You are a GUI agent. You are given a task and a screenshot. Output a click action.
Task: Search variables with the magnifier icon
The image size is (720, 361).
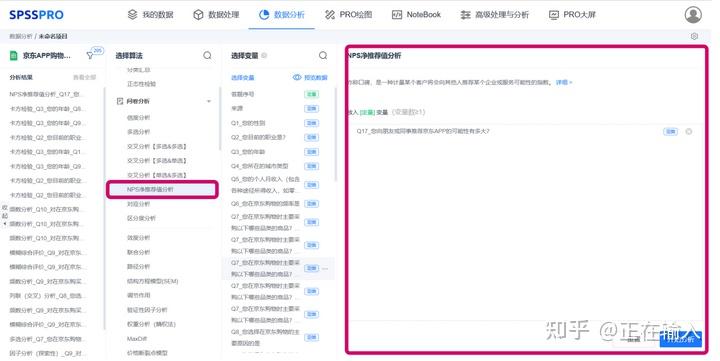(x=323, y=56)
